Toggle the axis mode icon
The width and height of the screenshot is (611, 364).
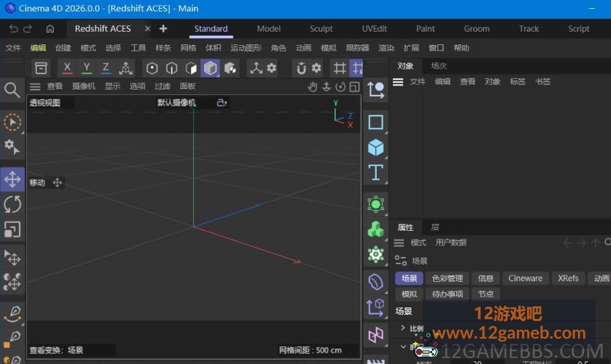click(x=256, y=68)
